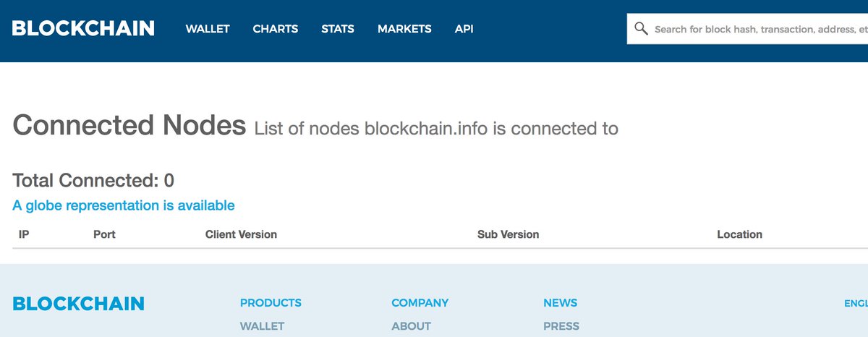The width and height of the screenshot is (868, 337).
Task: Click the search magnifier icon
Action: click(641, 29)
